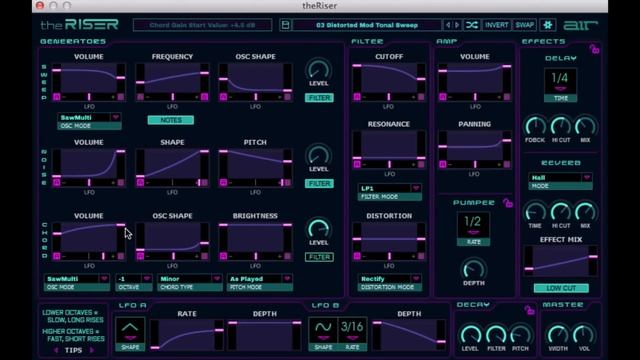
Task: Open Reverb MODE Hall dropdown
Action: point(560,178)
